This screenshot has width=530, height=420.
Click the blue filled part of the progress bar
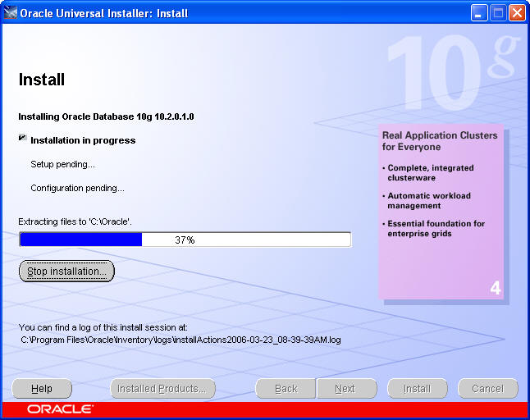click(80, 240)
